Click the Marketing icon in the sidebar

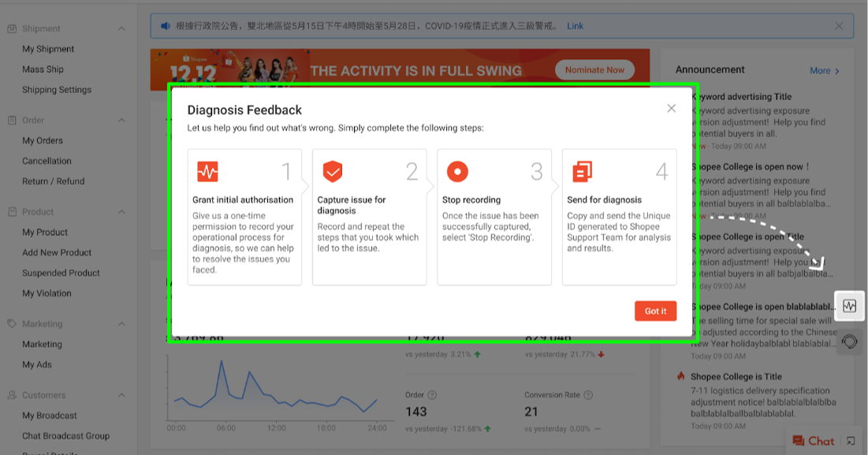13,323
